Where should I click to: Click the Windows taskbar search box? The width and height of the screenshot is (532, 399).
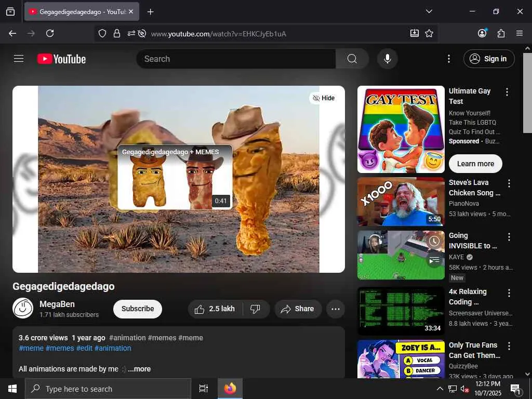pyautogui.click(x=108, y=389)
